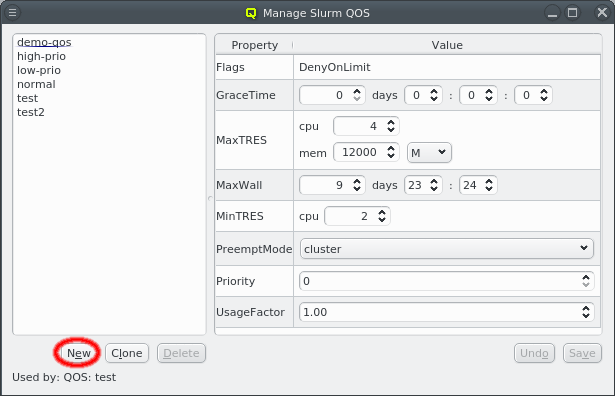Click the MaxTRES property label
615x396 pixels.
241,140
